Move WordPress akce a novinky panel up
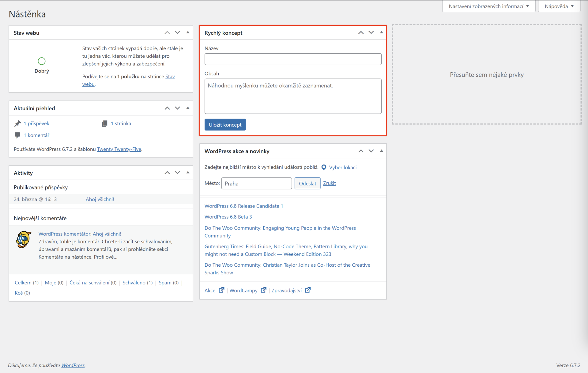The image size is (588, 373). [361, 151]
